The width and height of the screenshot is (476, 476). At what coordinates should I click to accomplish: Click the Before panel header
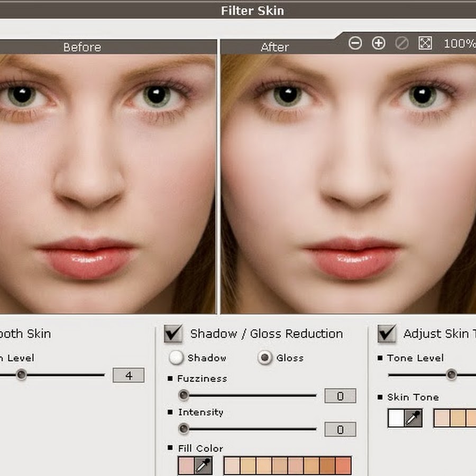(x=108, y=47)
